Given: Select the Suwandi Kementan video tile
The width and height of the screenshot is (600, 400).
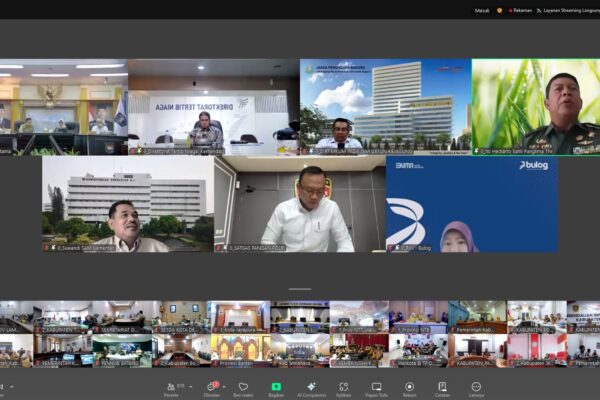Looking at the screenshot, I should pyautogui.click(x=128, y=204).
